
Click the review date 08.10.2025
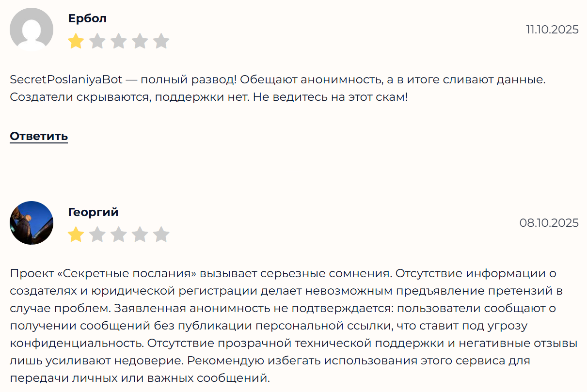pyautogui.click(x=549, y=223)
